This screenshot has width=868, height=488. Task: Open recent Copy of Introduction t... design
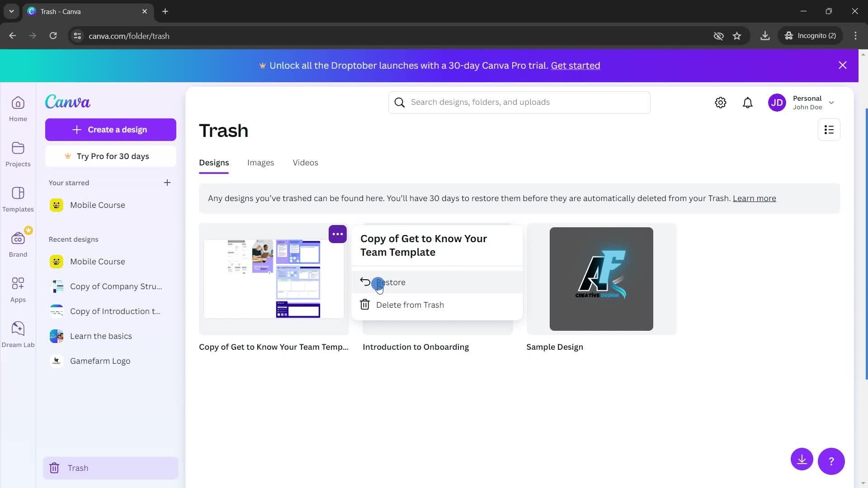pyautogui.click(x=111, y=311)
